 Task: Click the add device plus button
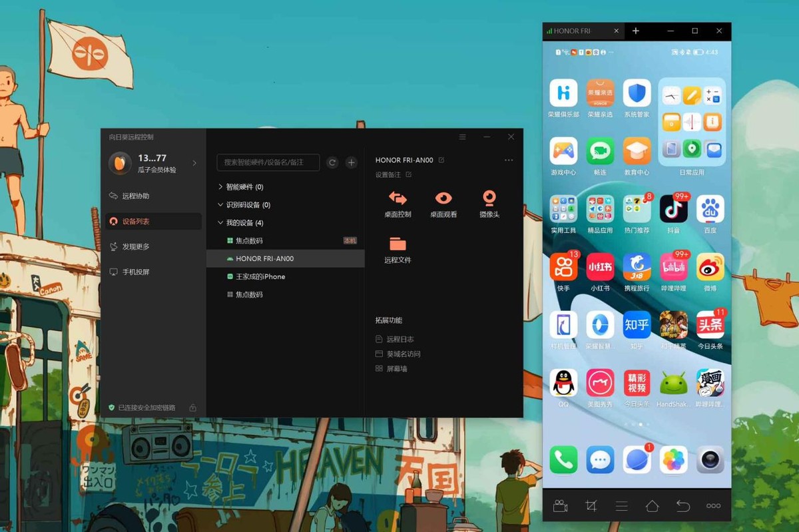352,162
